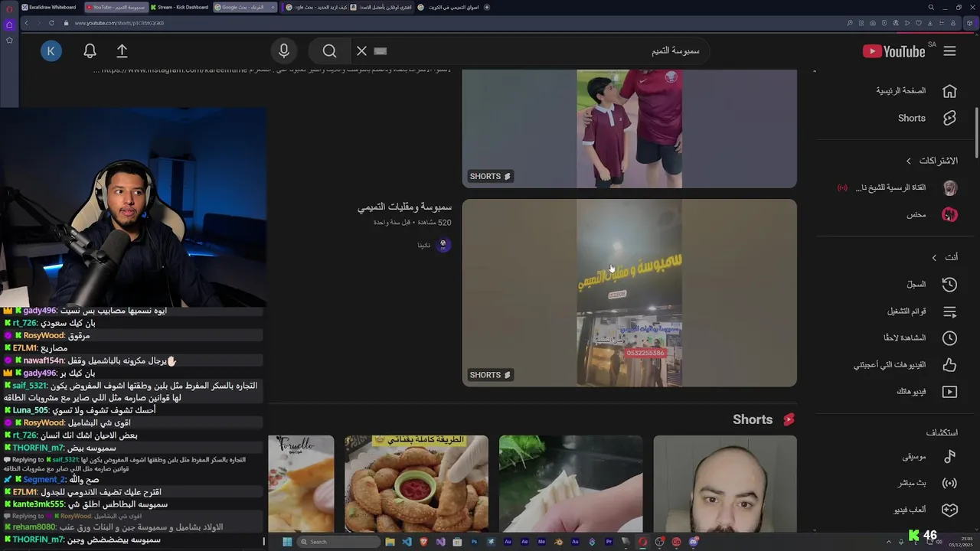Open the سمبوسة ومقليات التميمي video title
Screen dimensions: 980x551
tap(404, 207)
